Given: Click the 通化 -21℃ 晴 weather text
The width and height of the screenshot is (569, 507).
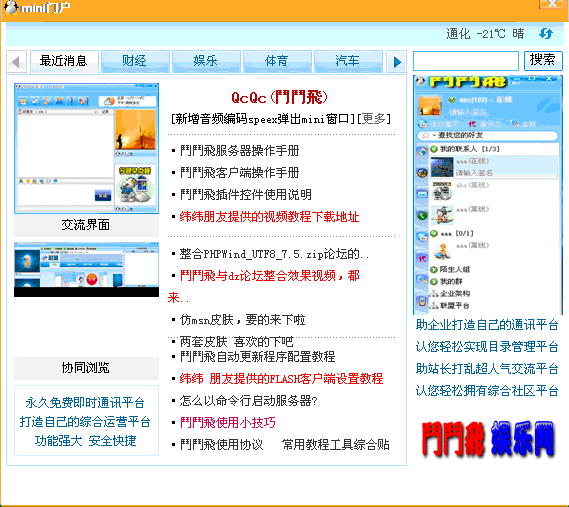Looking at the screenshot, I should point(486,34).
